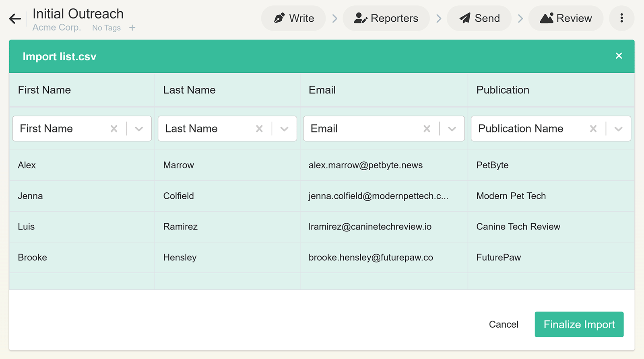Click the truncated jenna.colfield@modernpettech email cell

coord(384,196)
